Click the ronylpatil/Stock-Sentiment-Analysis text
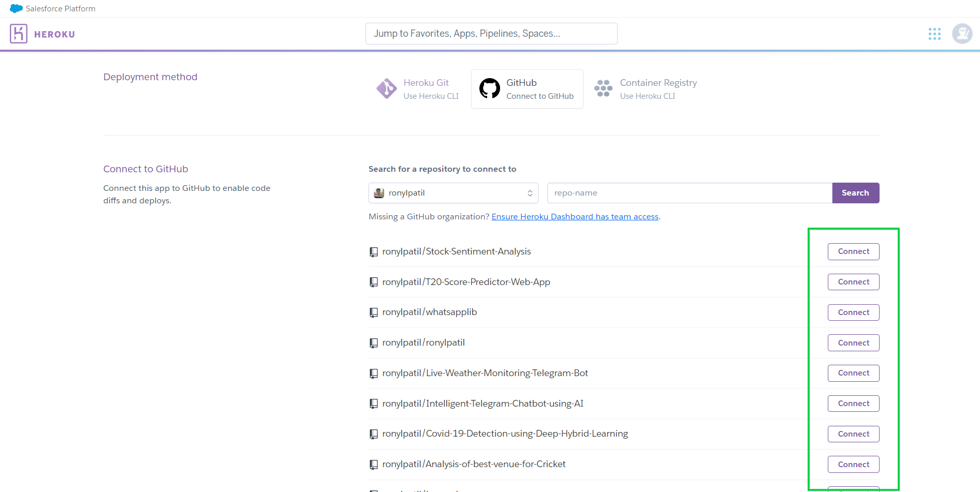 (457, 251)
